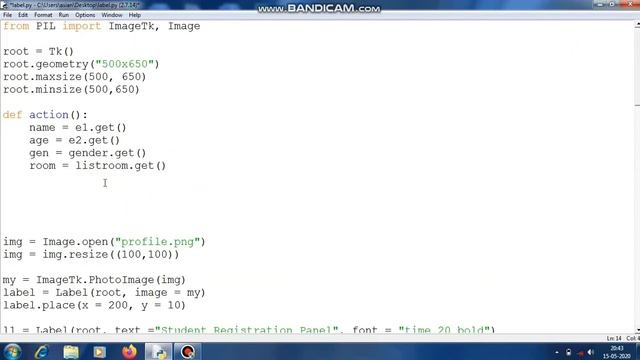Image resolution: width=640 pixels, height=360 pixels.
Task: Open the media player taskbar icon
Action: pos(99,351)
